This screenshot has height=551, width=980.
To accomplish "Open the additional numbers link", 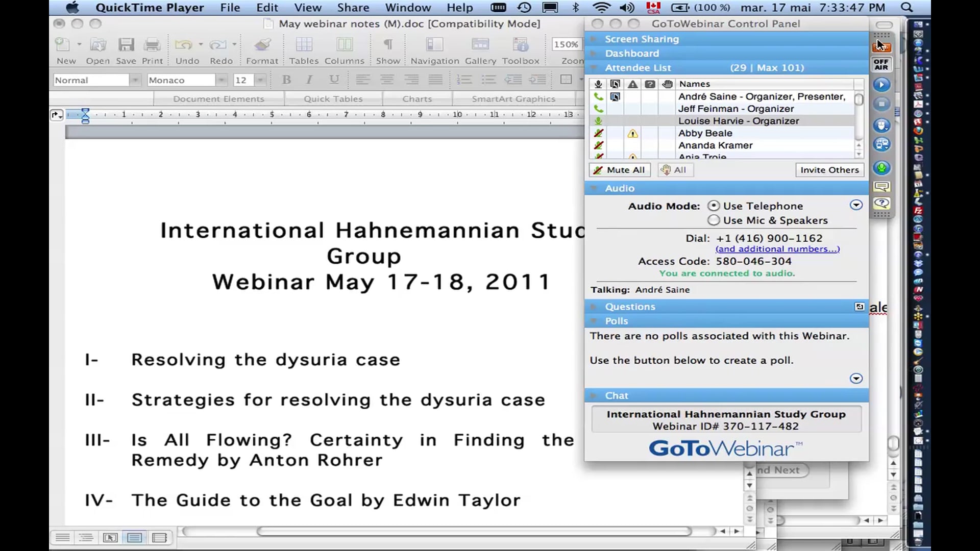I will click(777, 249).
